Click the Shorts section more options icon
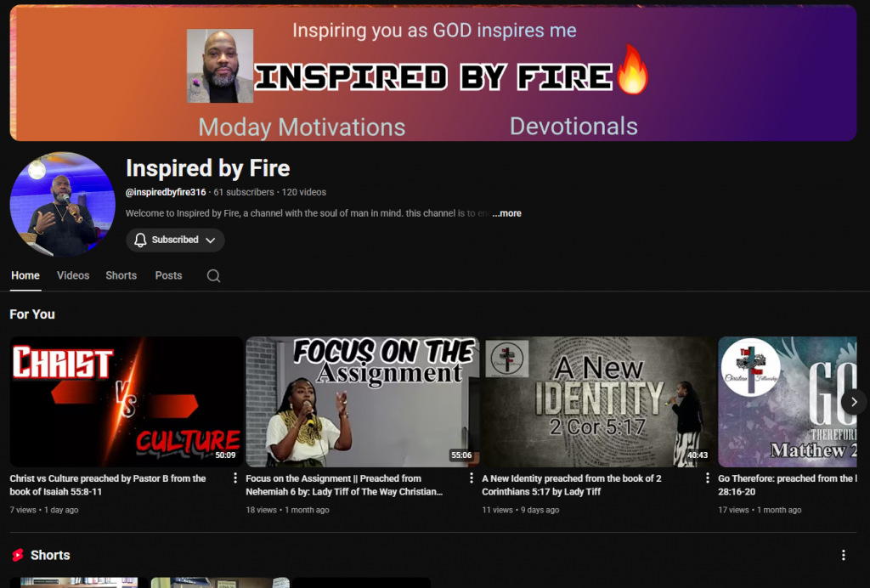The image size is (870, 588). (x=843, y=555)
